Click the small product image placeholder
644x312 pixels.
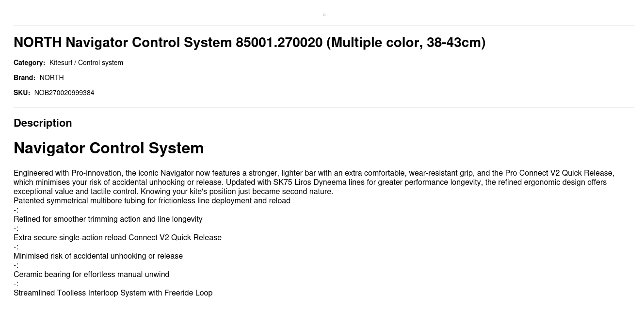point(324,15)
